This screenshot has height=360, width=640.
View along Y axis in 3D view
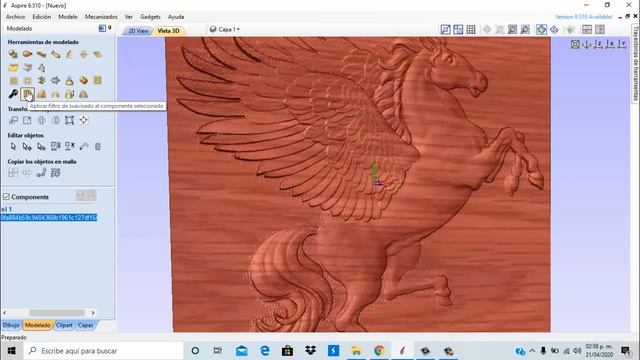(x=621, y=44)
